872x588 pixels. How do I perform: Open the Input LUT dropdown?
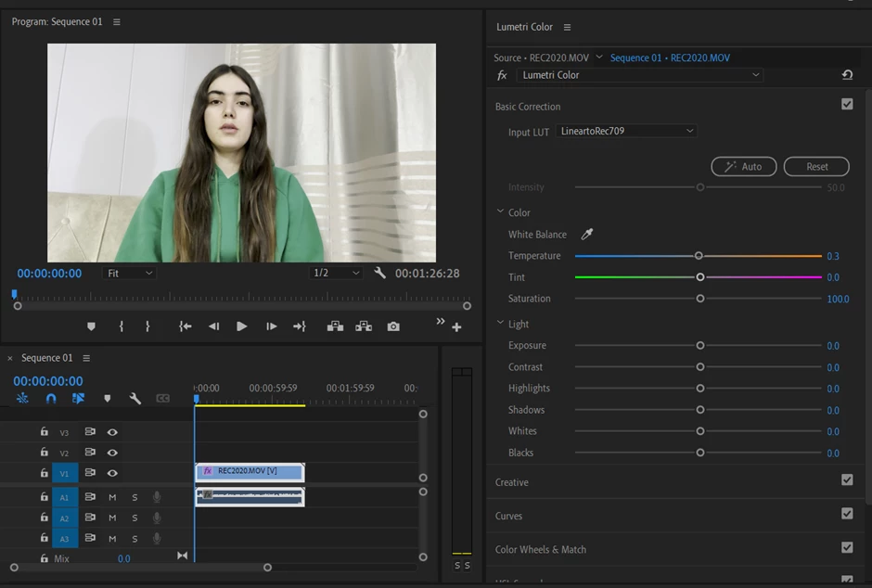pos(626,132)
